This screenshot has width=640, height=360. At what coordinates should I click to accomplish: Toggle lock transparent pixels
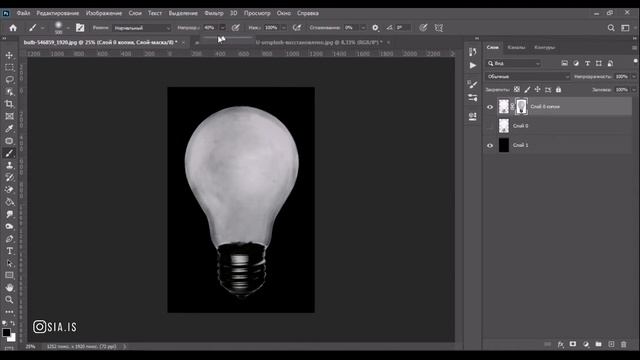point(517,89)
